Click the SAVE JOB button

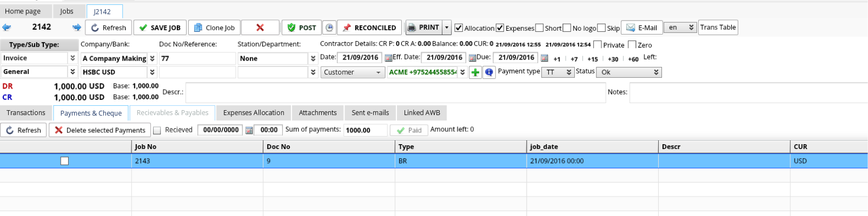click(160, 28)
